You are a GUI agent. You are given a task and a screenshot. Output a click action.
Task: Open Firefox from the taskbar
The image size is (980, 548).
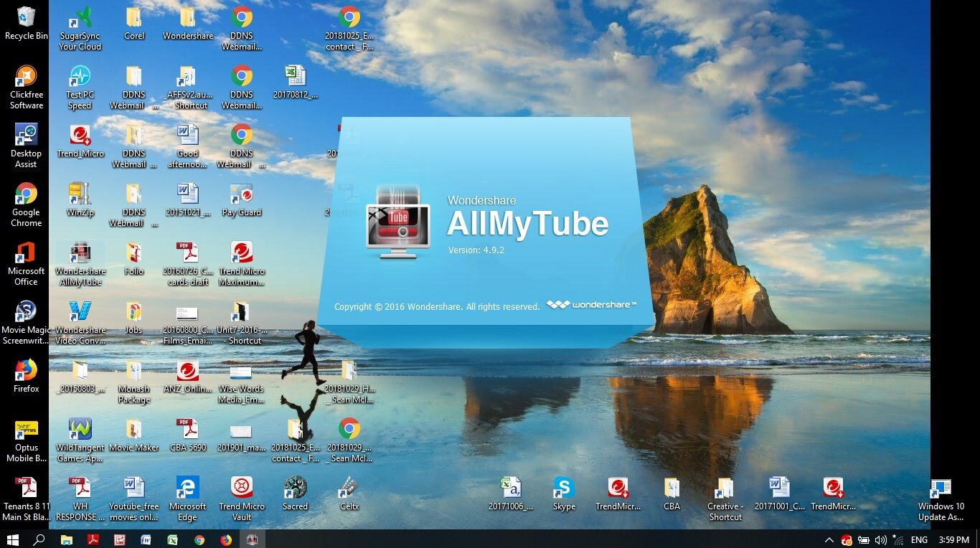pos(226,539)
